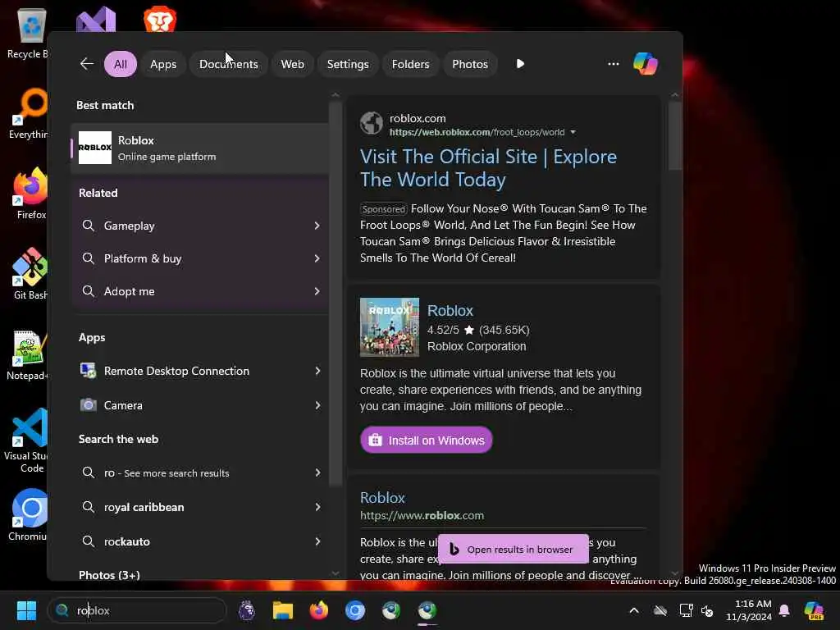This screenshot has width=840, height=630.
Task: Expand Remote Desktop Connection options arrow
Action: [x=317, y=371]
